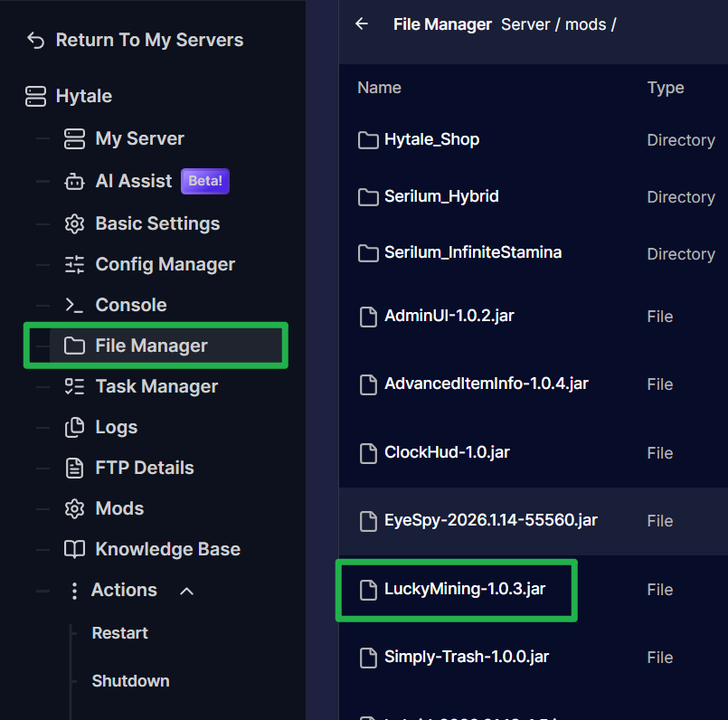Viewport: 728px width, 720px height.
Task: Click the AI Assist robot icon
Action: point(74,182)
